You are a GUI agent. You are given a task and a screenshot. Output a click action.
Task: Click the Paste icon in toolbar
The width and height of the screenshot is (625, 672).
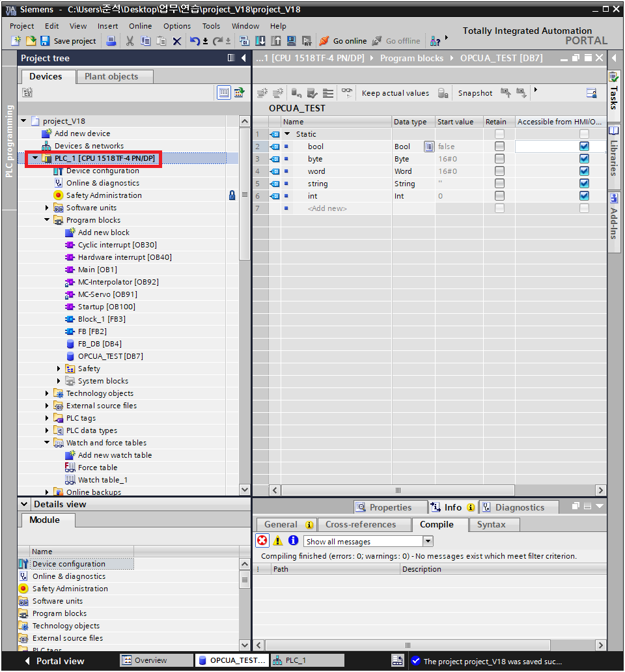tap(161, 41)
